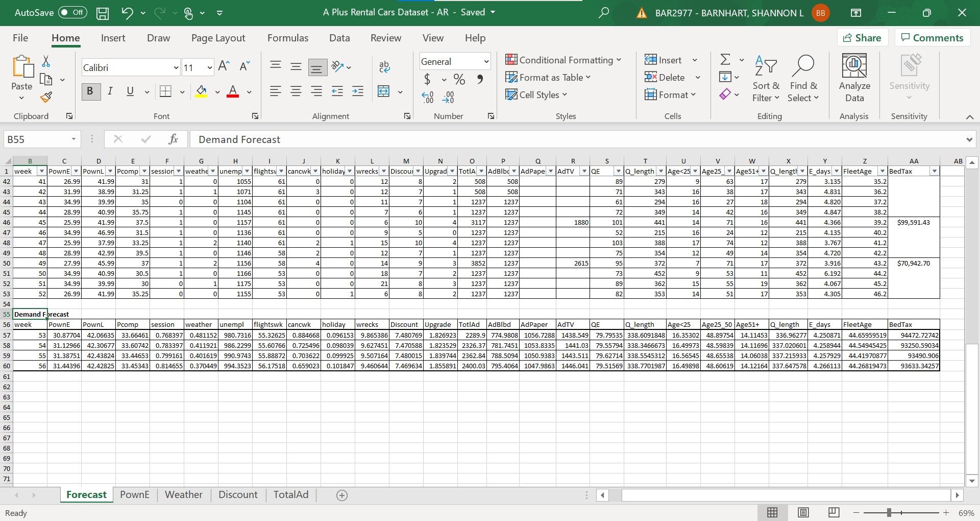980x521 pixels.
Task: Open the week column filter dropdown
Action: 41,171
